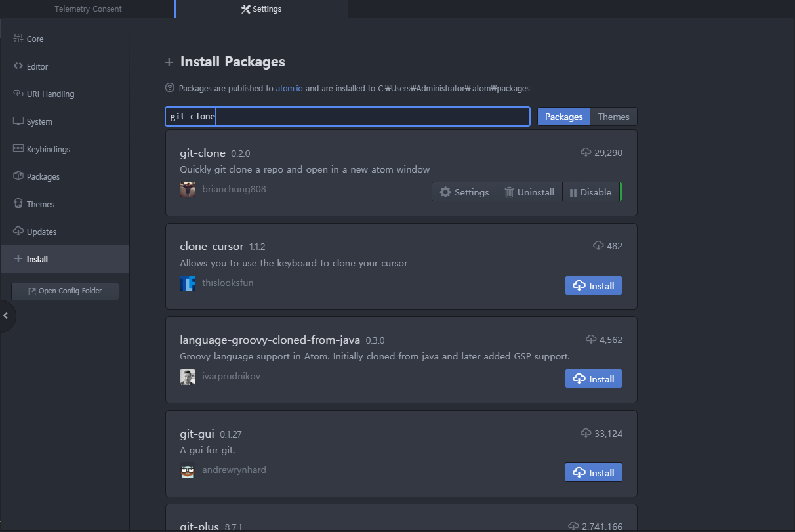Switch search filter to Themes
The width and height of the screenshot is (795, 532).
tap(613, 117)
